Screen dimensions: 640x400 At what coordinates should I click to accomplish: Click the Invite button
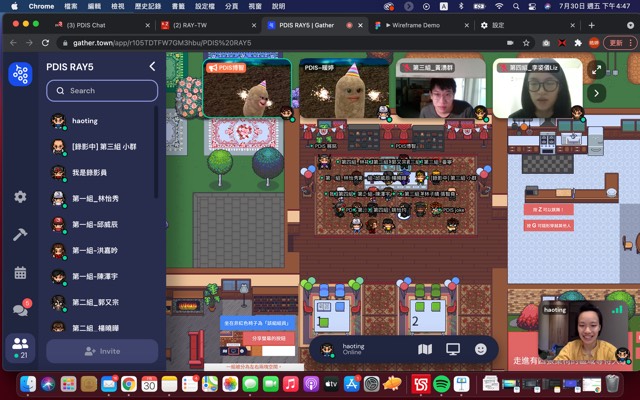click(x=102, y=351)
